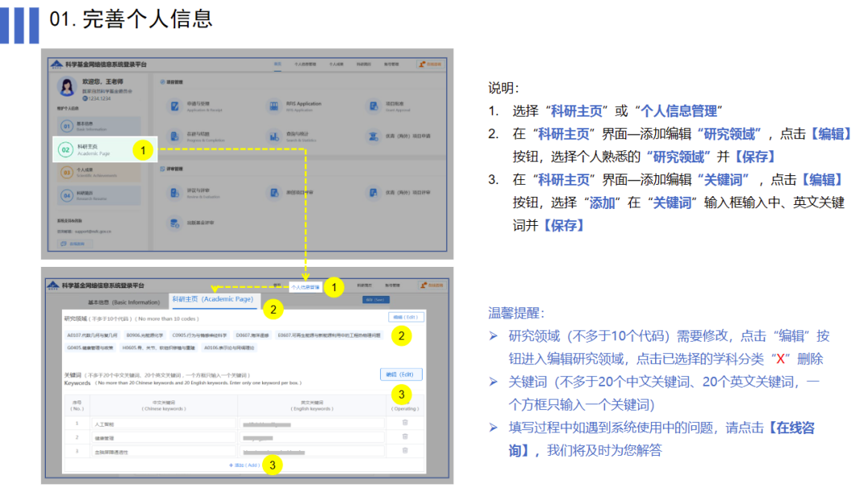Image resolution: width=868 pixels, height=488 pixels.
Task: Click Edit button for research fields
Action: (x=407, y=318)
